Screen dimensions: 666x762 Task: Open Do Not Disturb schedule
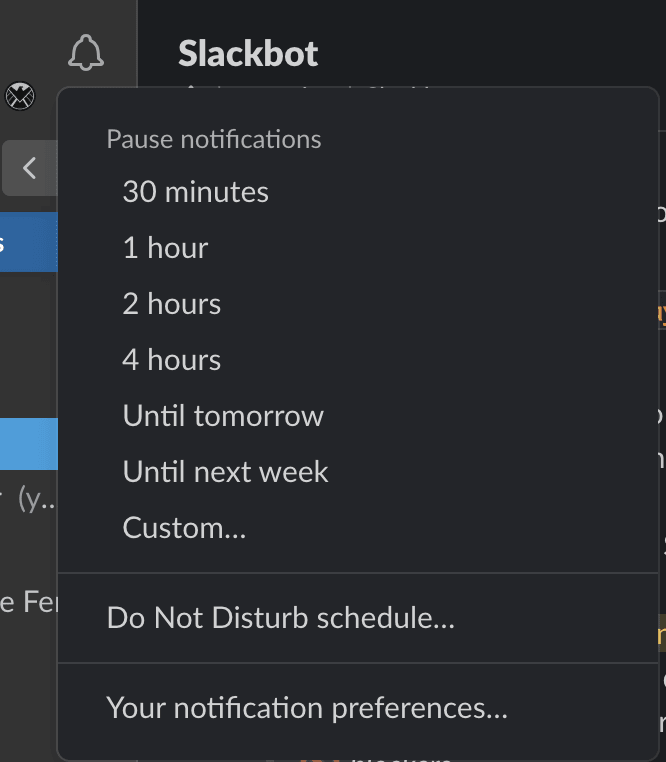click(x=358, y=618)
